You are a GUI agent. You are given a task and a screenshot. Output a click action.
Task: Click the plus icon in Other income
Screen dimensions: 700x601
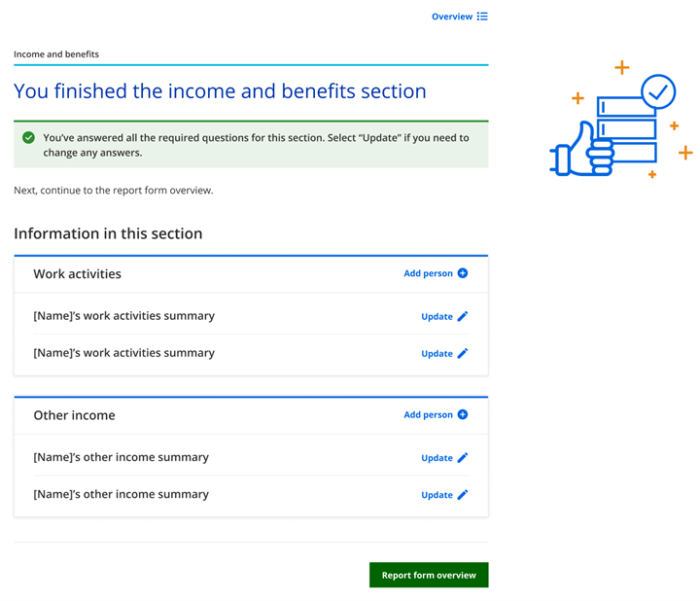[x=463, y=414]
